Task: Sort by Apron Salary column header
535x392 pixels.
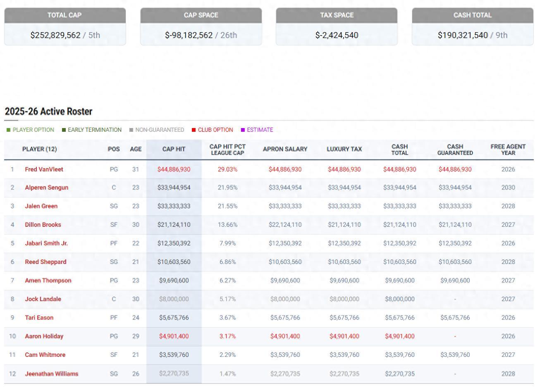Action: pos(285,149)
